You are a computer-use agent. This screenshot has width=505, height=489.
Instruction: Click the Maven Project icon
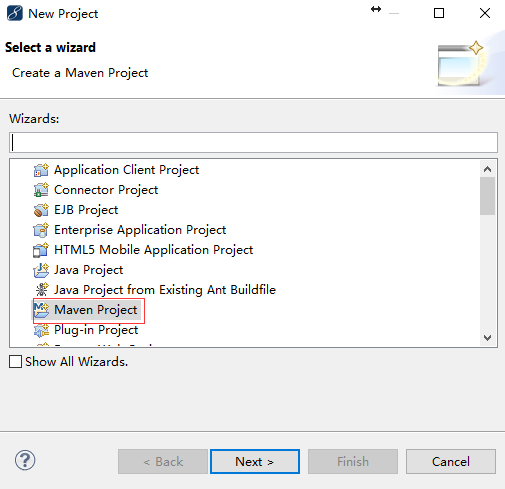tap(41, 310)
